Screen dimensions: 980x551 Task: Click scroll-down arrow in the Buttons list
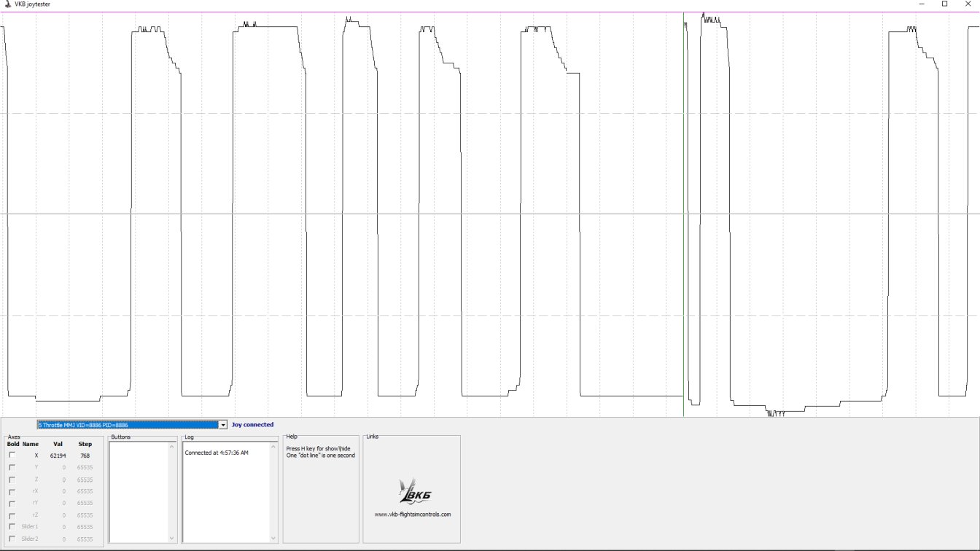point(172,538)
